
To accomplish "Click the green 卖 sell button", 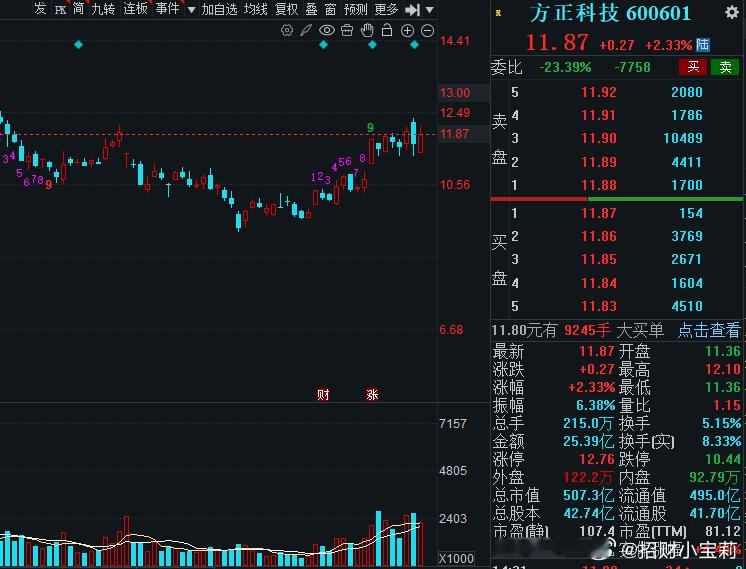I will click(725, 67).
